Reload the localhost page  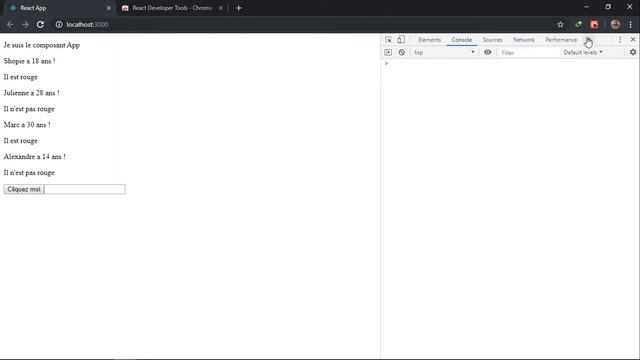40,24
